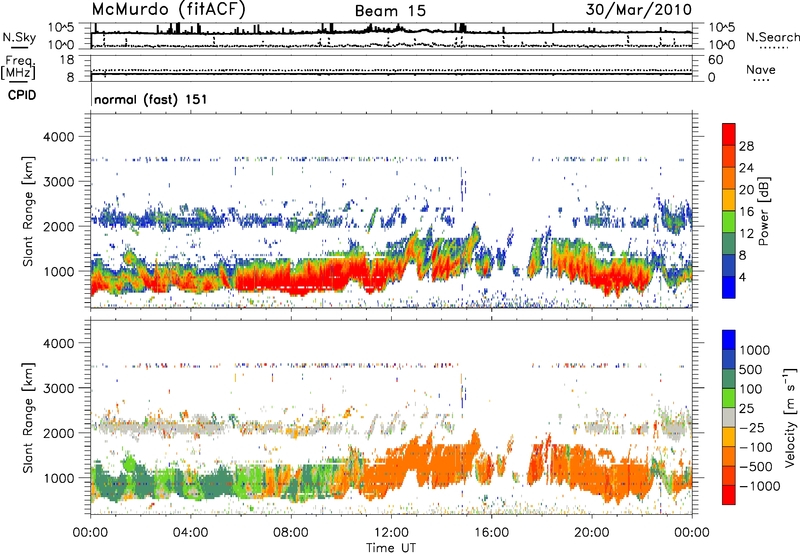
Task: Click '-500' on the Velocity color bar
Action: point(756,466)
